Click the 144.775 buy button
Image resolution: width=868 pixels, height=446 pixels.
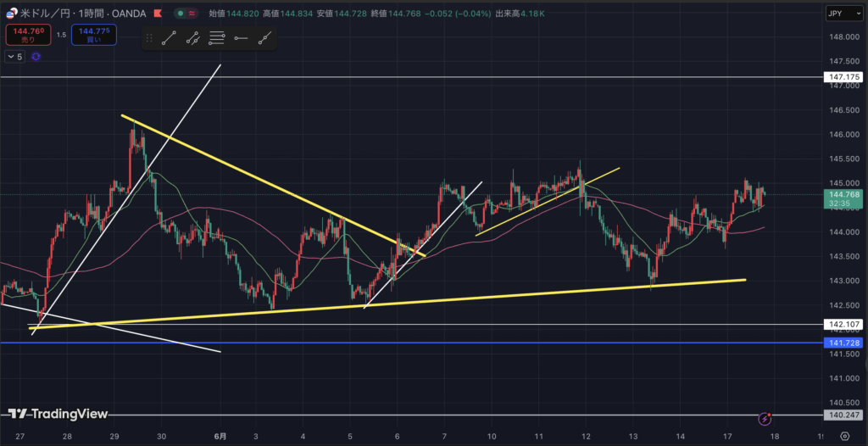tap(93, 35)
